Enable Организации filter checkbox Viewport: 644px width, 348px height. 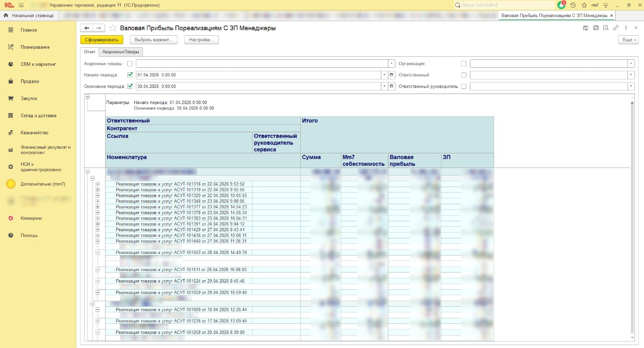(x=463, y=64)
